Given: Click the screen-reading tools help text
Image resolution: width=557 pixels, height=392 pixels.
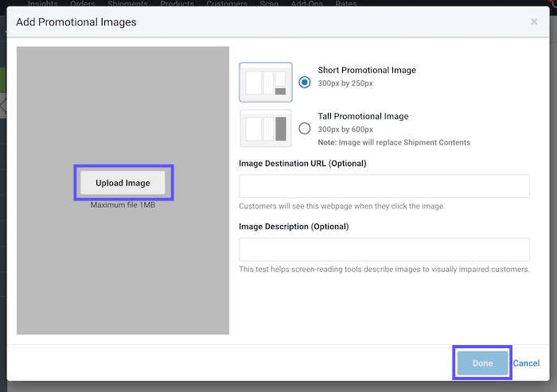Looking at the screenshot, I should tap(384, 269).
